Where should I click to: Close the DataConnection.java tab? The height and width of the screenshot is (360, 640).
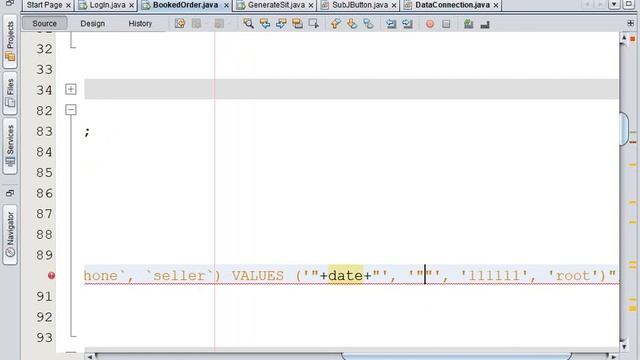(496, 5)
